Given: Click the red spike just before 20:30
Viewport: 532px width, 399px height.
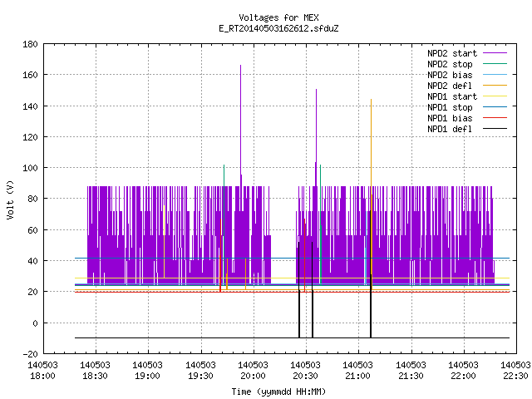Looking at the screenshot, I should [305, 254].
